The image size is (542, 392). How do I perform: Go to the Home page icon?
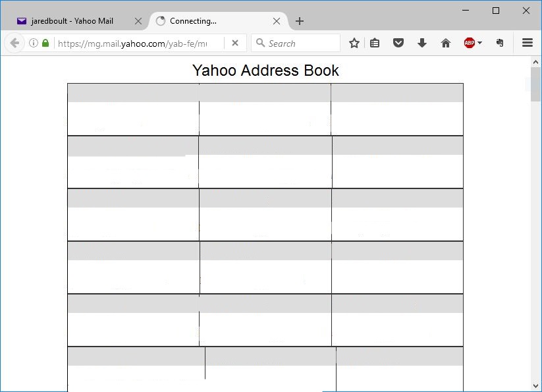pos(446,43)
